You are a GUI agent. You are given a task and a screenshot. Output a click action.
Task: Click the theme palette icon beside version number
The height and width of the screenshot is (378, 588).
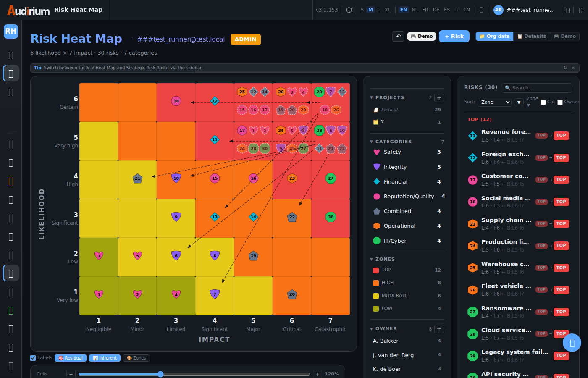(x=349, y=10)
